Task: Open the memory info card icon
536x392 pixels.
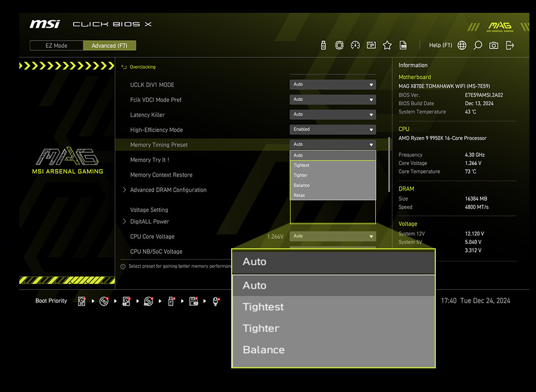Action: [371, 45]
